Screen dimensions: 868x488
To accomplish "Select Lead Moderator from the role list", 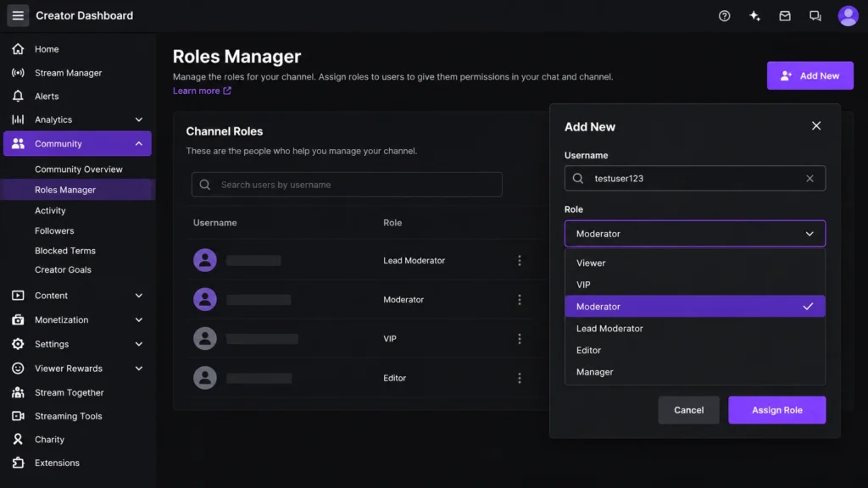I will (x=695, y=328).
